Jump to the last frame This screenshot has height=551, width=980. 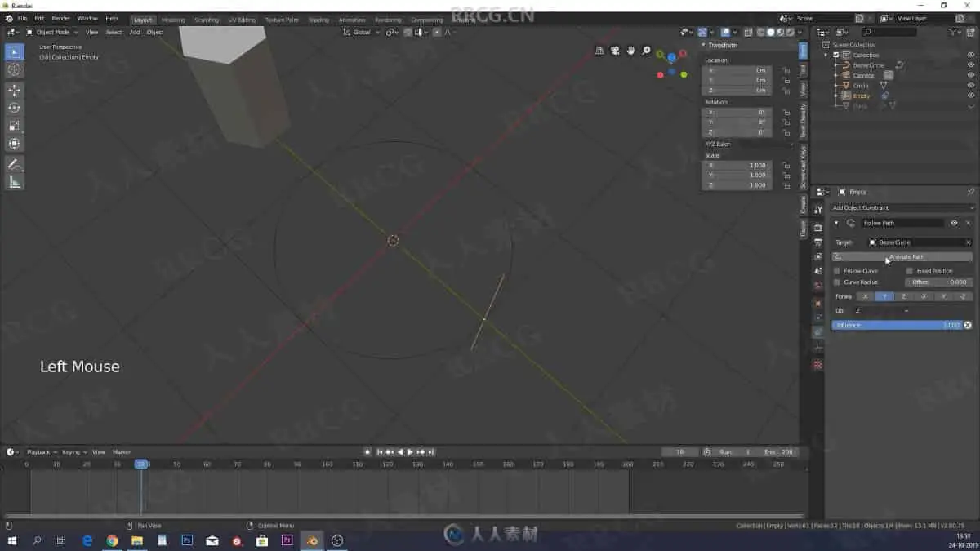tap(431, 452)
